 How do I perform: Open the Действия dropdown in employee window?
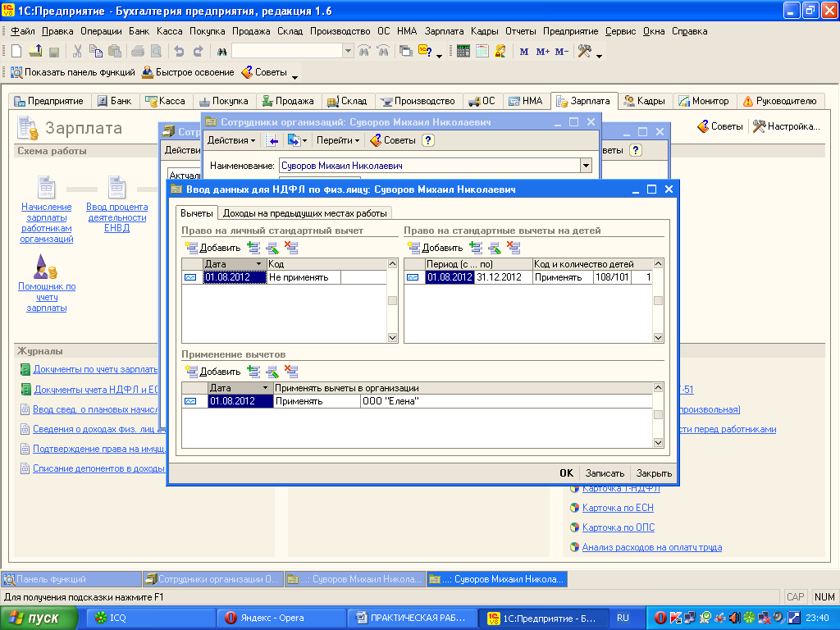coord(231,140)
